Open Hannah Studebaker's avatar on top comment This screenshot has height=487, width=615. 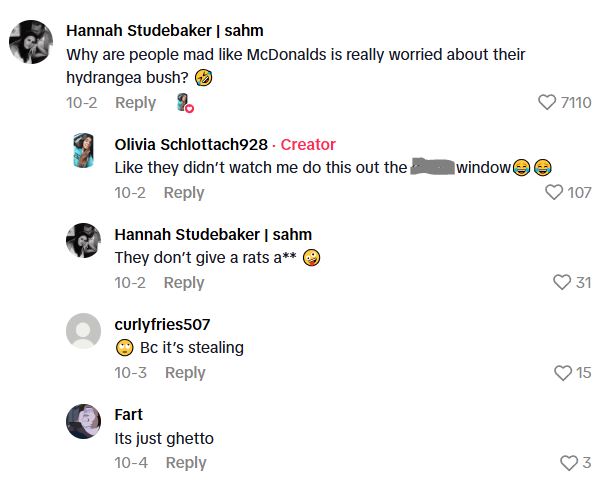(30, 42)
